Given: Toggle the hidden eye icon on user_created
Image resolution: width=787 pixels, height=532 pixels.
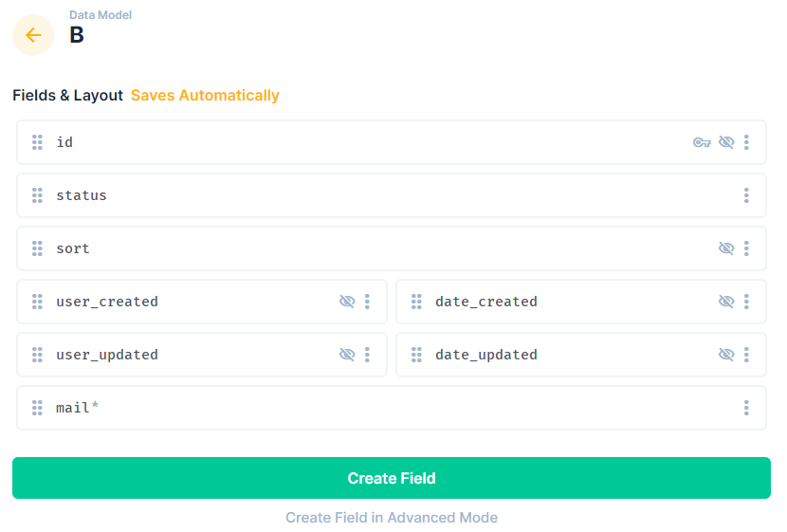Looking at the screenshot, I should pyautogui.click(x=347, y=302).
